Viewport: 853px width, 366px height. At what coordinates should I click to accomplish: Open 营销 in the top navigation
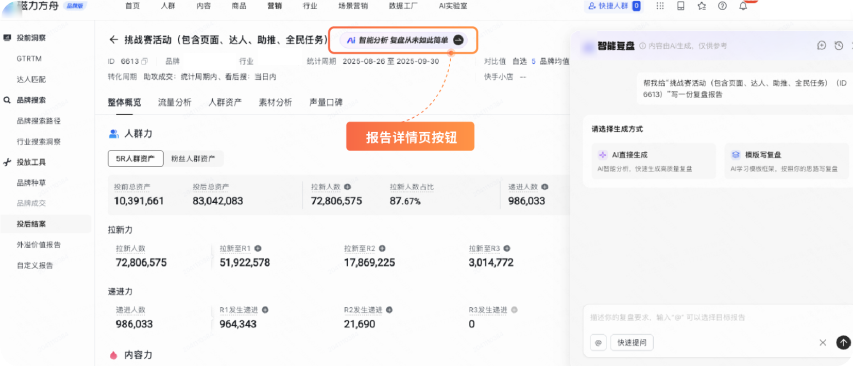[x=275, y=6]
